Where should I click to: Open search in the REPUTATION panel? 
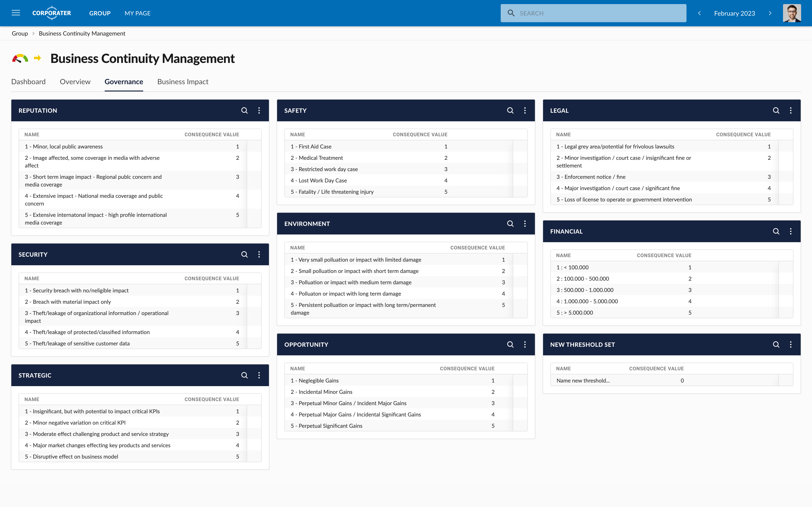245,110
